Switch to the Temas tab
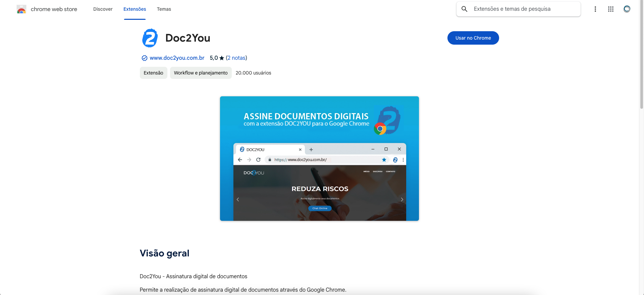 pos(164,9)
